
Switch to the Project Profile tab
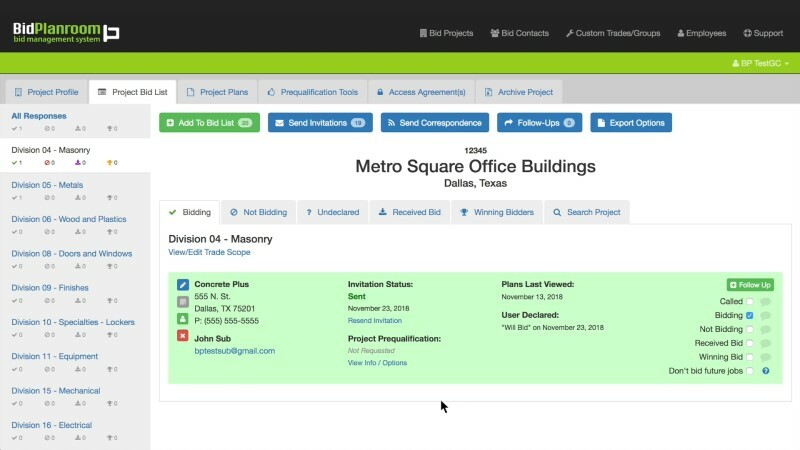pos(46,92)
